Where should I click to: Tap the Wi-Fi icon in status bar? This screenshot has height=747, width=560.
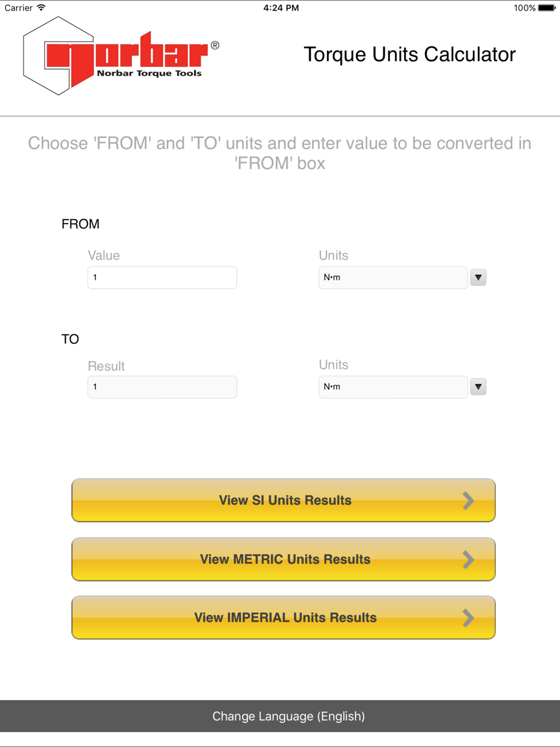41,8
